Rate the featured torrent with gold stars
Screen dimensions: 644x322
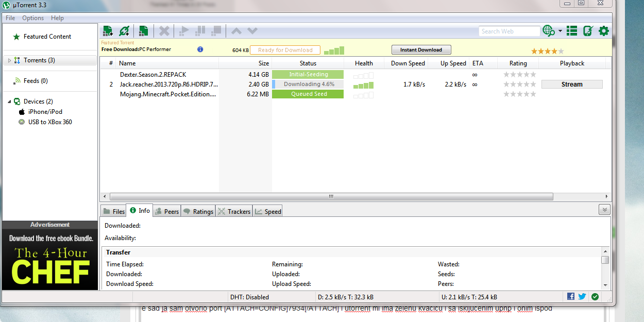click(548, 51)
